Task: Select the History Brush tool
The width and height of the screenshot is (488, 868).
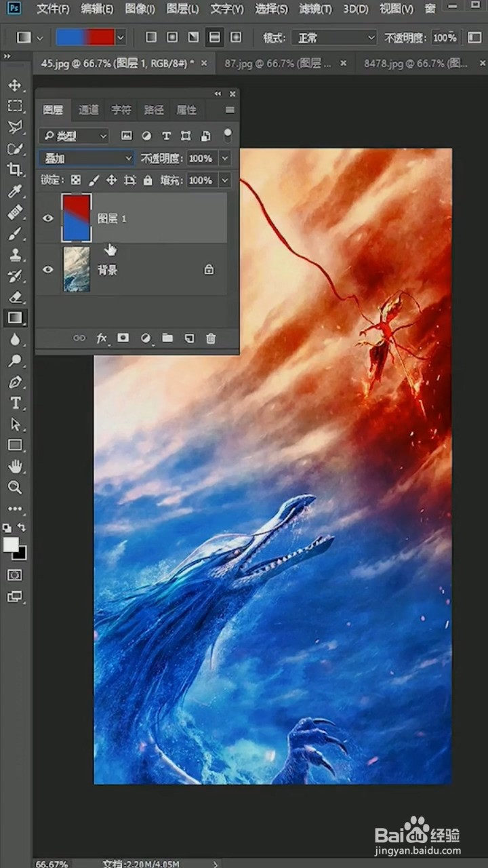Action: 15,276
